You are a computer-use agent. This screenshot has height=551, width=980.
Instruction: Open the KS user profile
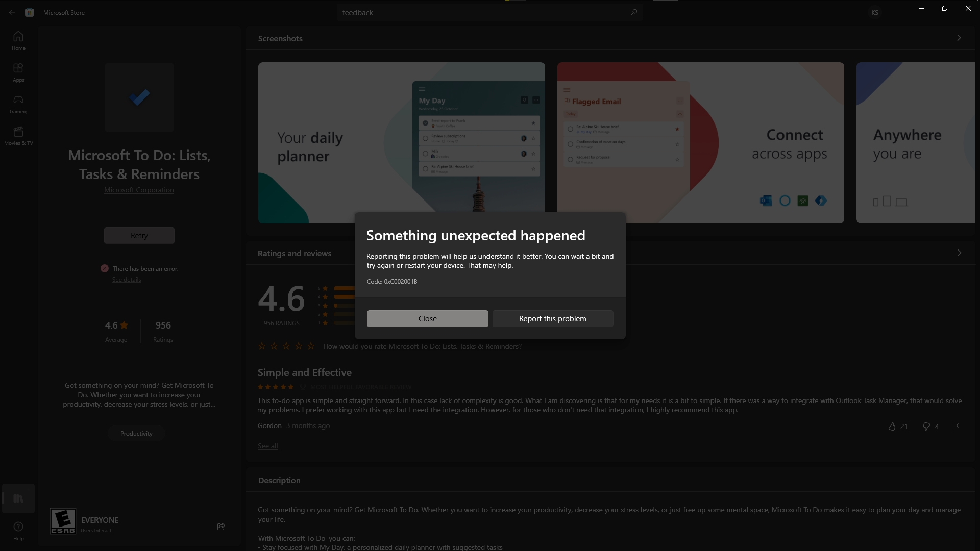tap(874, 12)
